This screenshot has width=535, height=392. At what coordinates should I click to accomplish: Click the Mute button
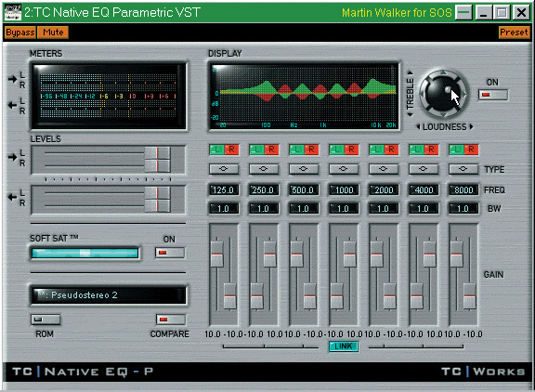53,33
